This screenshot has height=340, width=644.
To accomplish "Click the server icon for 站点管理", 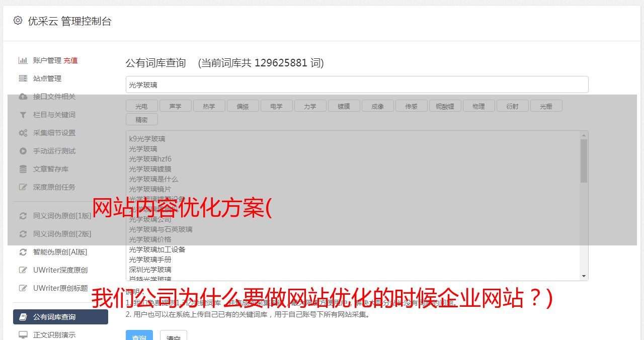I will point(23,78).
